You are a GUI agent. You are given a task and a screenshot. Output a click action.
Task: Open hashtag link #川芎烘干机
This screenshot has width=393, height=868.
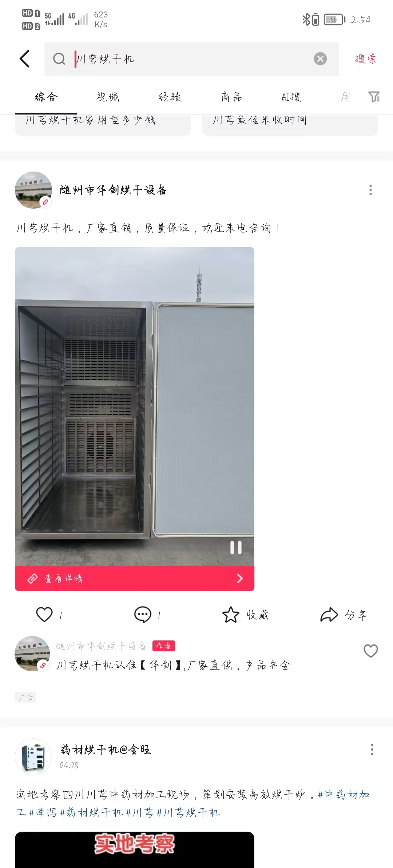188,812
